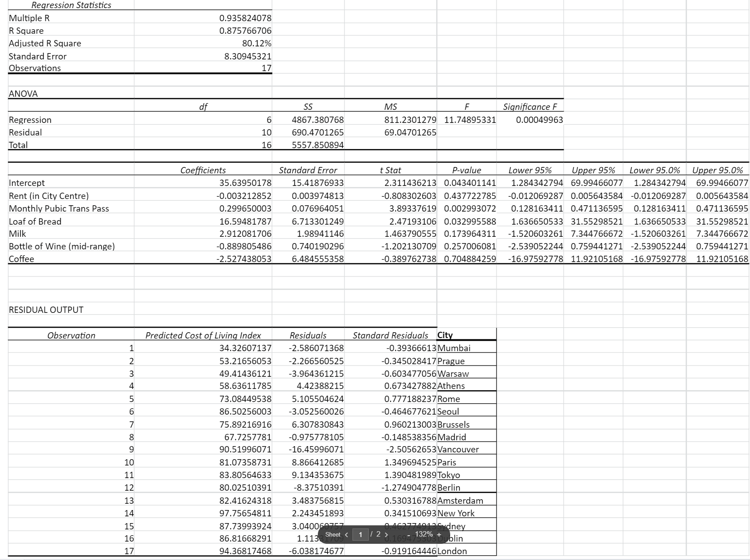Click the Sheet label on the navigation bar
Screen dimensions: 750x560
333,534
